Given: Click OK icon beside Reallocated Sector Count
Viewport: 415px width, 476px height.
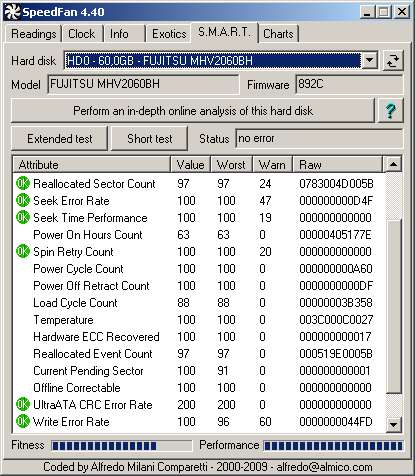Looking at the screenshot, I should (x=23, y=183).
